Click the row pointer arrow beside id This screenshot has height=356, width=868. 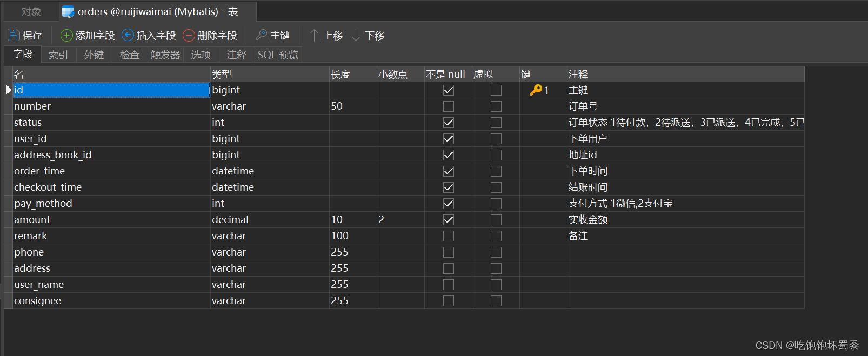[x=9, y=90]
